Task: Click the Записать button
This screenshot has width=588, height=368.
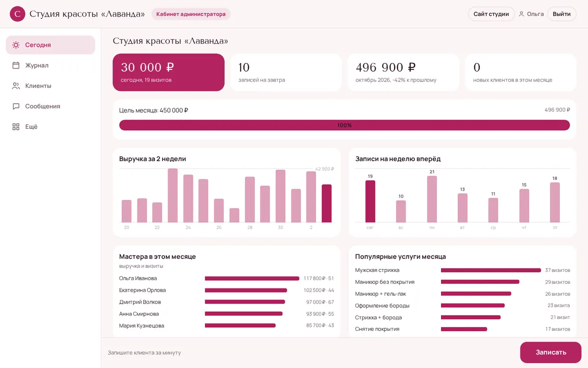Action: (x=551, y=352)
